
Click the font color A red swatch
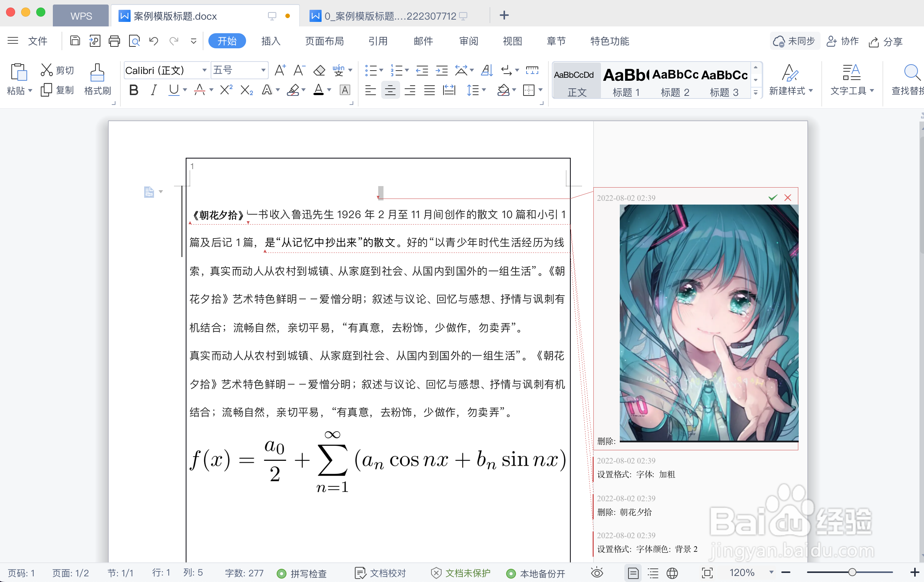(319, 90)
